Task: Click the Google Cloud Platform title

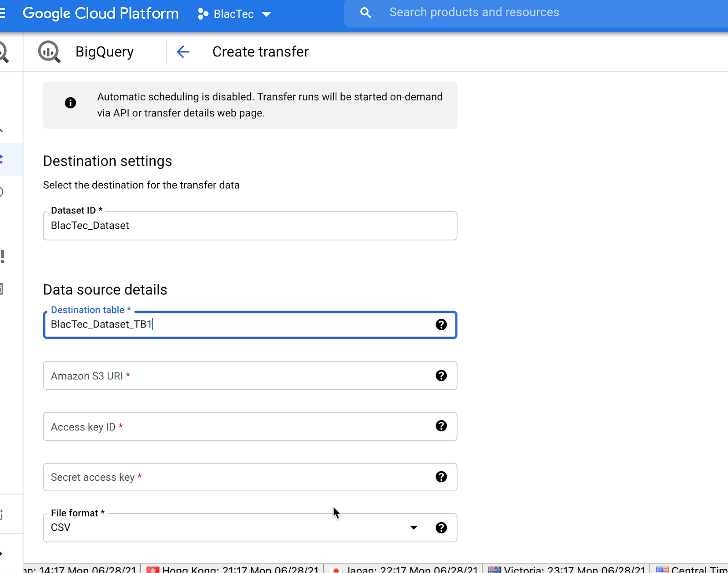Action: pyautogui.click(x=101, y=13)
